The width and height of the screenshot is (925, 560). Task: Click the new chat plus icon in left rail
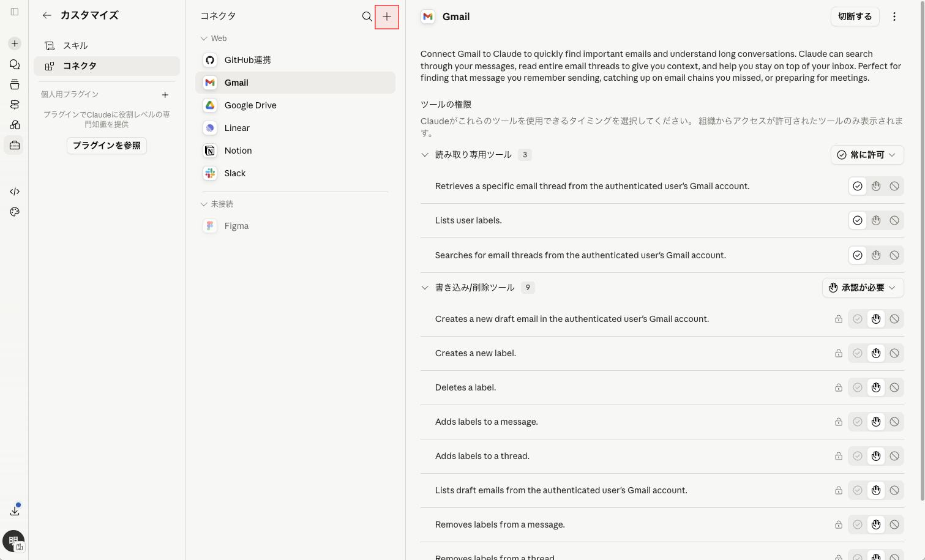point(15,43)
